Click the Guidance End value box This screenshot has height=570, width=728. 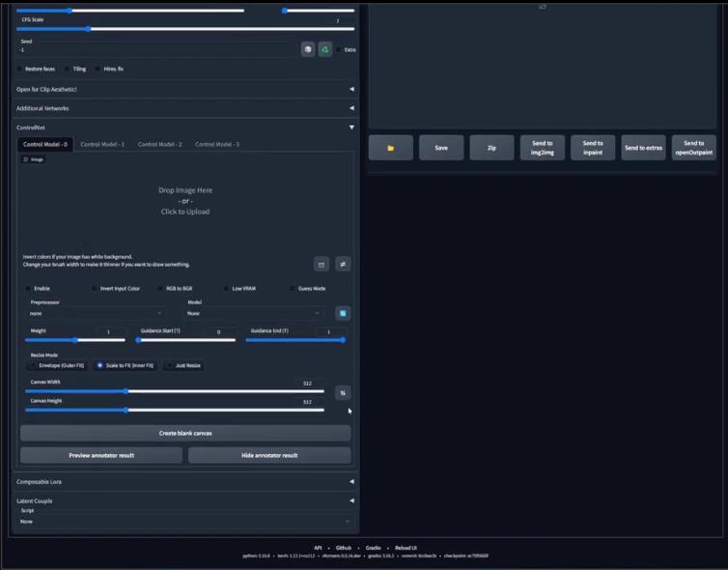(330, 331)
